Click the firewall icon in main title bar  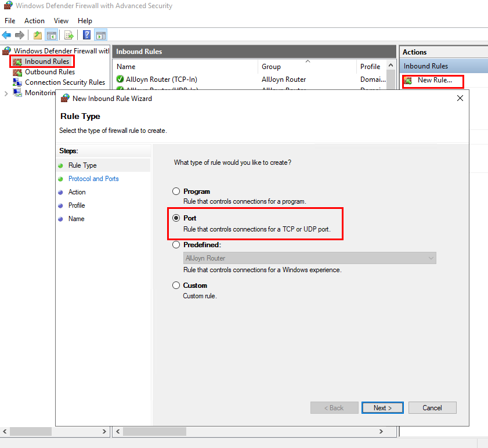tap(8, 5)
